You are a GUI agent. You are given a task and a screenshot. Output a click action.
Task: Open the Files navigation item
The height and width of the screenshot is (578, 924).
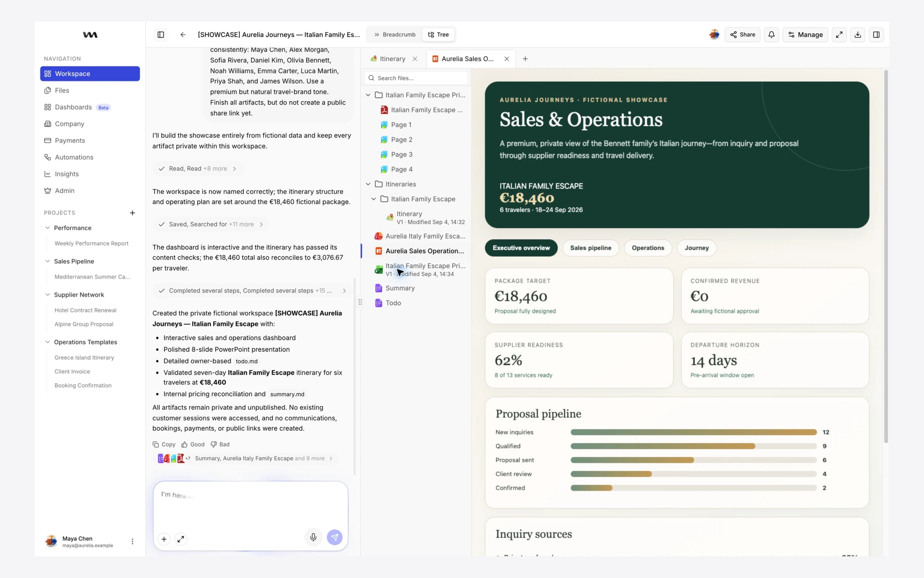[x=90, y=91]
